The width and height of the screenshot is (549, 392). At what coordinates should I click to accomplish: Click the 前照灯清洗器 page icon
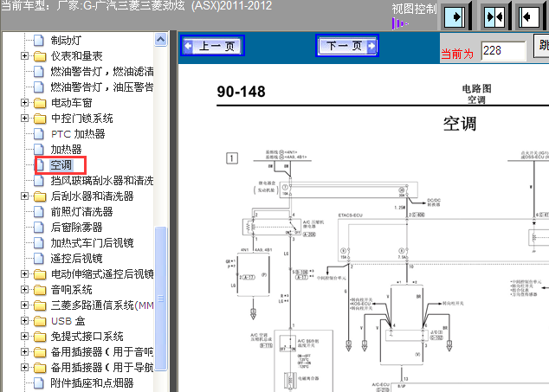pyautogui.click(x=39, y=212)
